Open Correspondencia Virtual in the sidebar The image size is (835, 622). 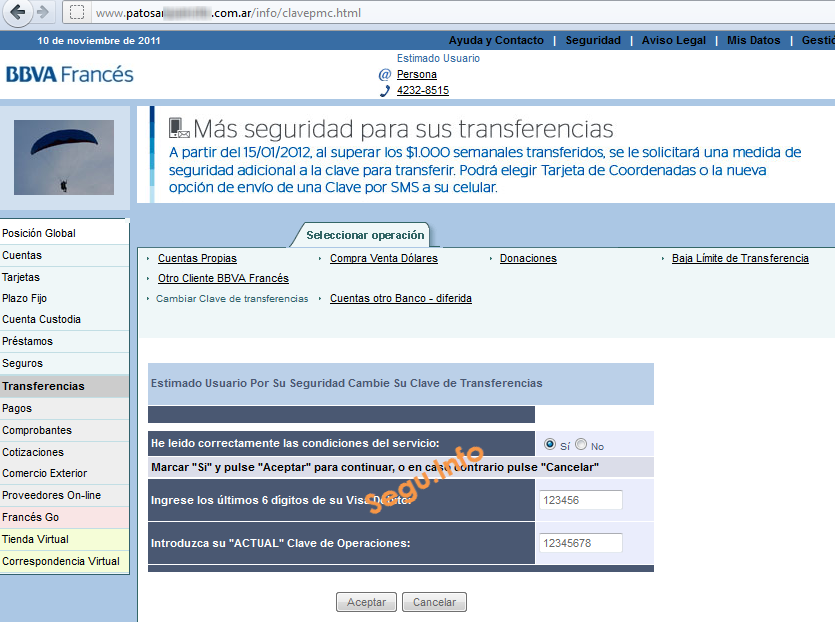click(x=64, y=561)
